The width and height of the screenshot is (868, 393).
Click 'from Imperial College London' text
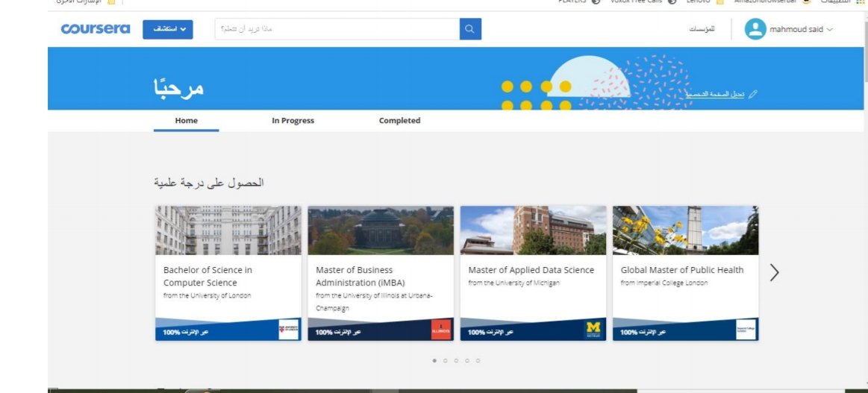pos(664,283)
